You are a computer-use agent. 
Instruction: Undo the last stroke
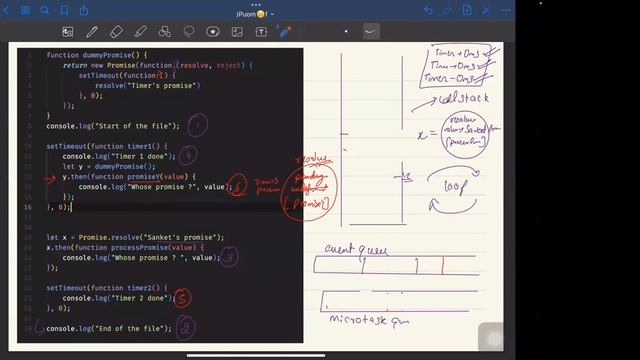428,11
